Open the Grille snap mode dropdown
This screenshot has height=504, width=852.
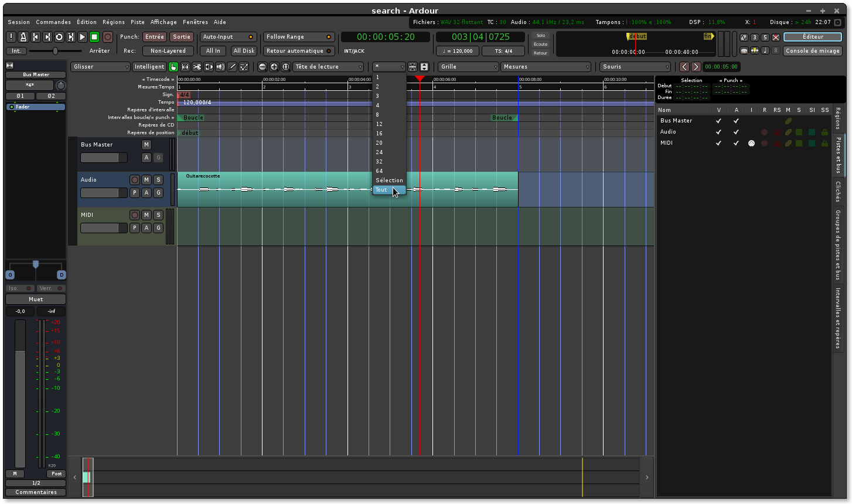click(468, 67)
